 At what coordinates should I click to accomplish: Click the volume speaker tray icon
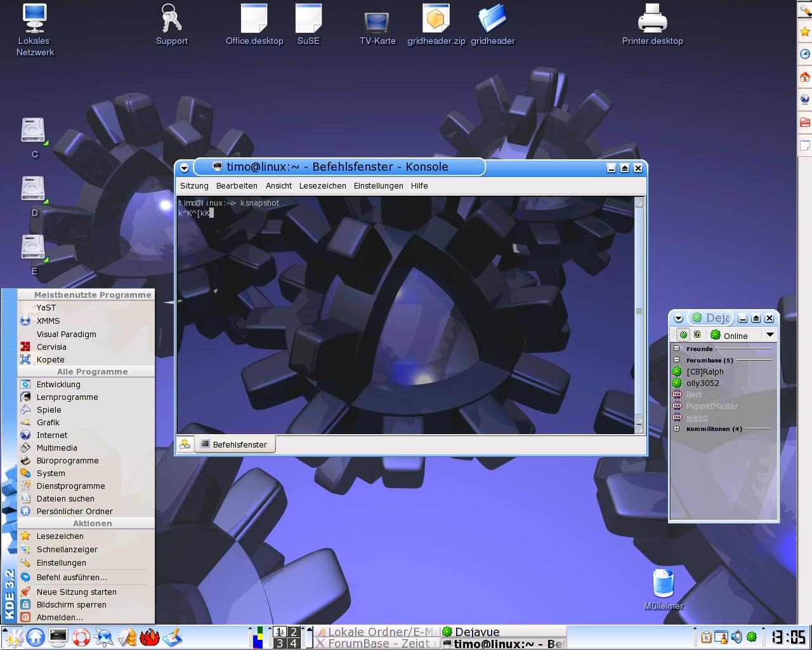click(x=737, y=637)
